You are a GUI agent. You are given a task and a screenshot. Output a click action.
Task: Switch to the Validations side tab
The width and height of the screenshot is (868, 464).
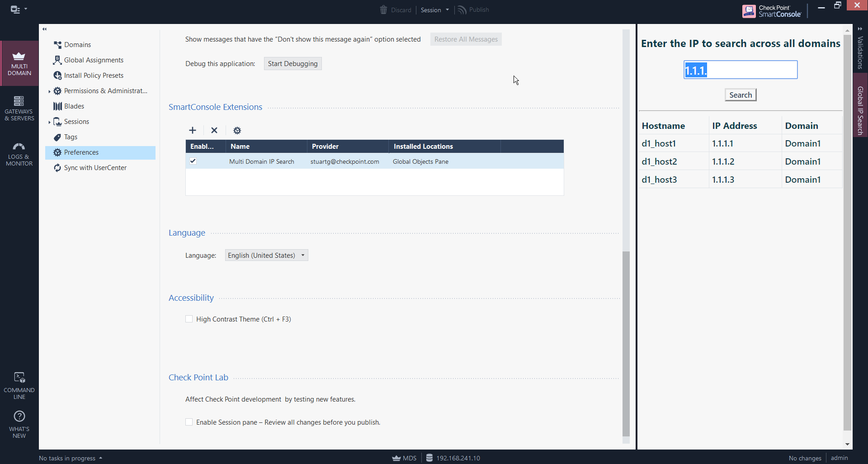point(860,52)
